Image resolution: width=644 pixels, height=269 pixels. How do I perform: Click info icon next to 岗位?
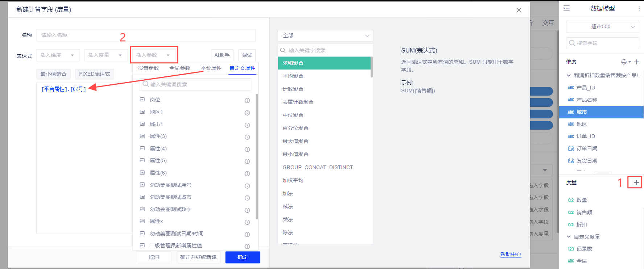(x=247, y=100)
